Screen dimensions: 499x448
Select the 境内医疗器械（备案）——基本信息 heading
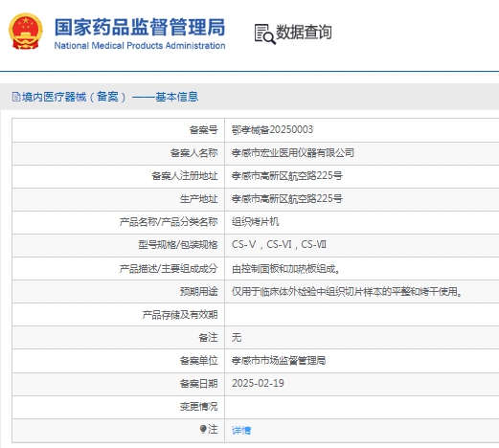click(110, 97)
